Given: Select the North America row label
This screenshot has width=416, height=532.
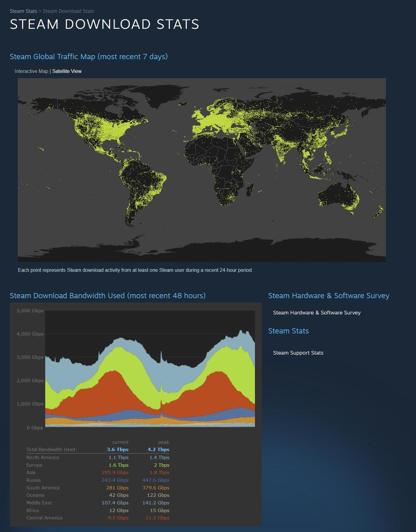Looking at the screenshot, I should pyautogui.click(x=43, y=457).
